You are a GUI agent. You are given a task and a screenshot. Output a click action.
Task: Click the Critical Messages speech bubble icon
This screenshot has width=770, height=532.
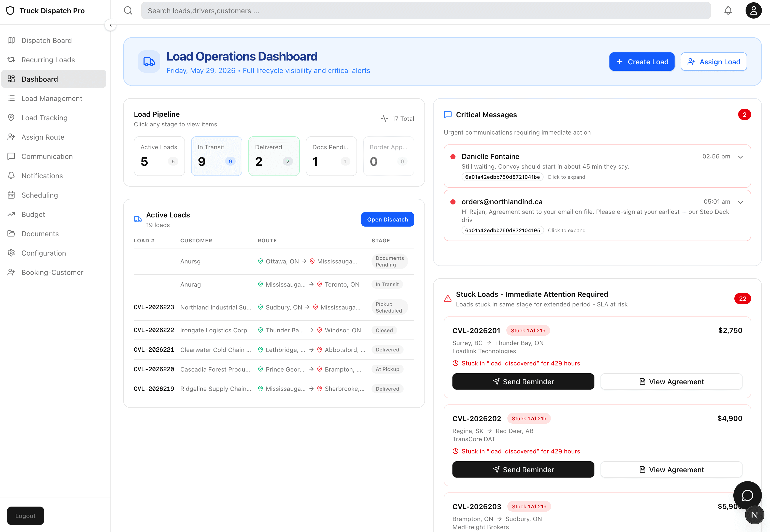coord(448,115)
